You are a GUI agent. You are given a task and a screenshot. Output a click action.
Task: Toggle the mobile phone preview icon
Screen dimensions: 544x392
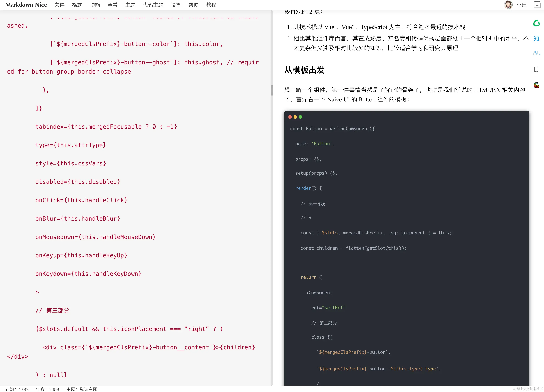pos(536,70)
